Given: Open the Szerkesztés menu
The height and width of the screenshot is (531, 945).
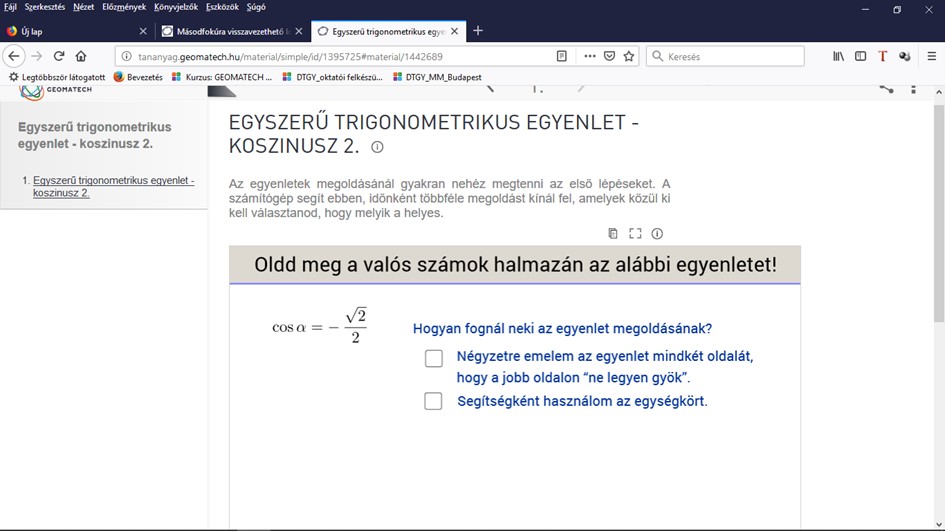Looking at the screenshot, I should point(45,7).
